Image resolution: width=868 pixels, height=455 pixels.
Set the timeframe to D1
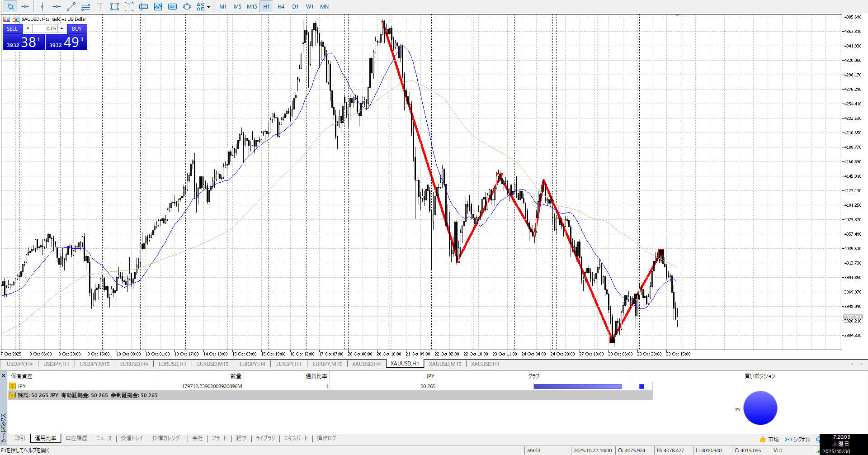coord(295,6)
